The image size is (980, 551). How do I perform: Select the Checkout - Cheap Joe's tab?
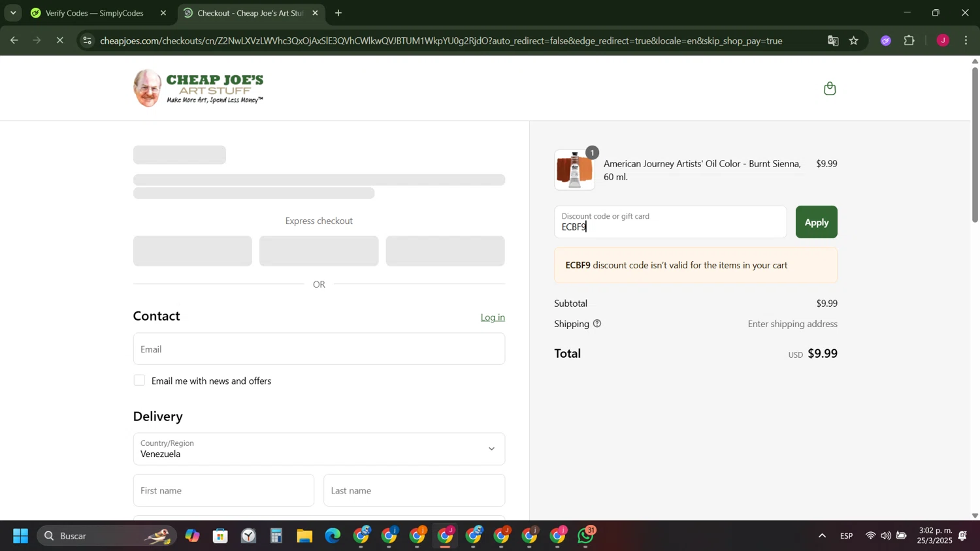click(251, 13)
